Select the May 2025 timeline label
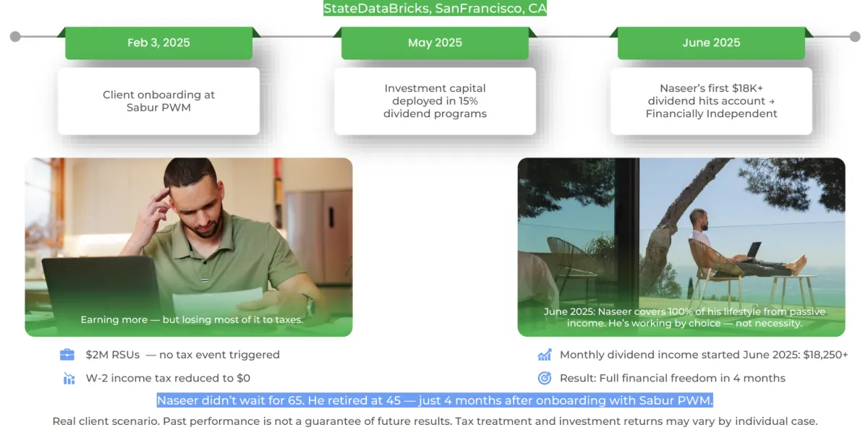This screenshot has height=435, width=868. point(435,43)
